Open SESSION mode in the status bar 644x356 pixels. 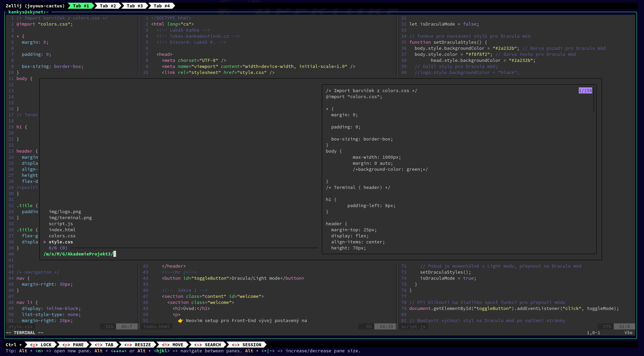(247, 345)
